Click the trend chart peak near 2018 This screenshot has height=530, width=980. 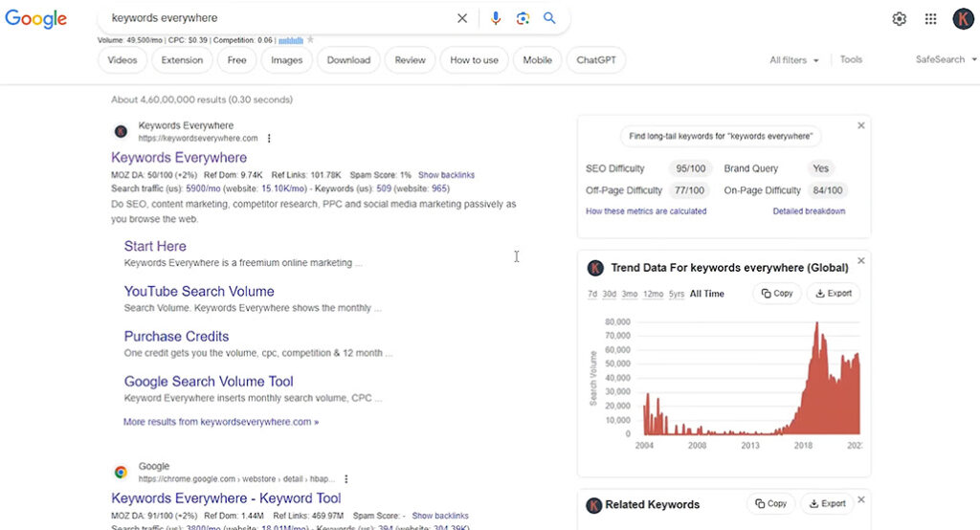click(x=816, y=323)
